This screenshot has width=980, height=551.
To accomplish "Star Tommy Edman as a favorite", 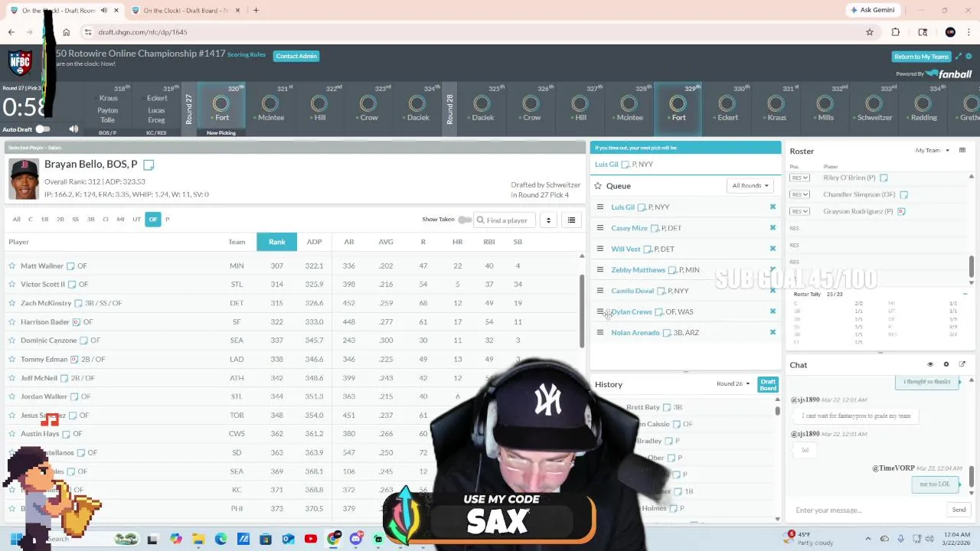I will coord(12,360).
